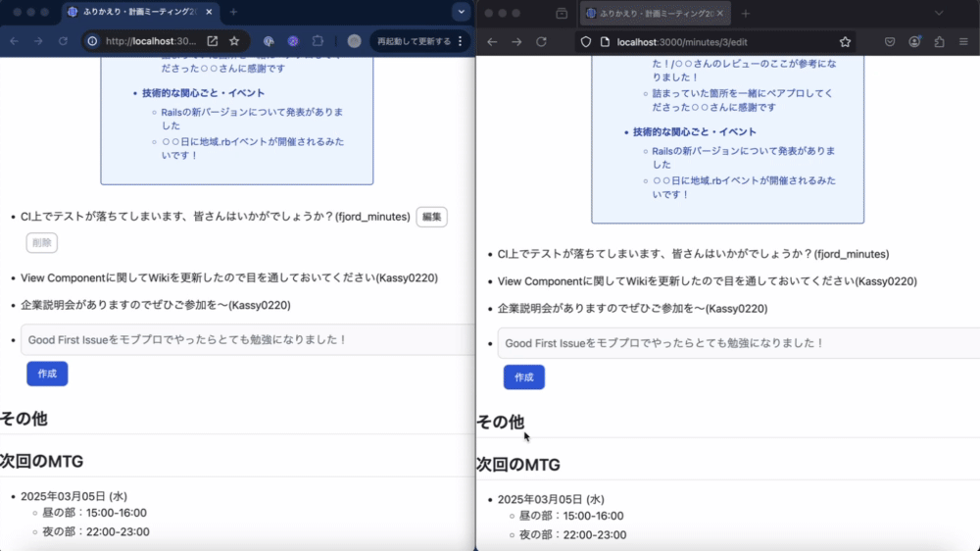Click 技術的な関心ごと・イベント in left window

pyautogui.click(x=203, y=92)
